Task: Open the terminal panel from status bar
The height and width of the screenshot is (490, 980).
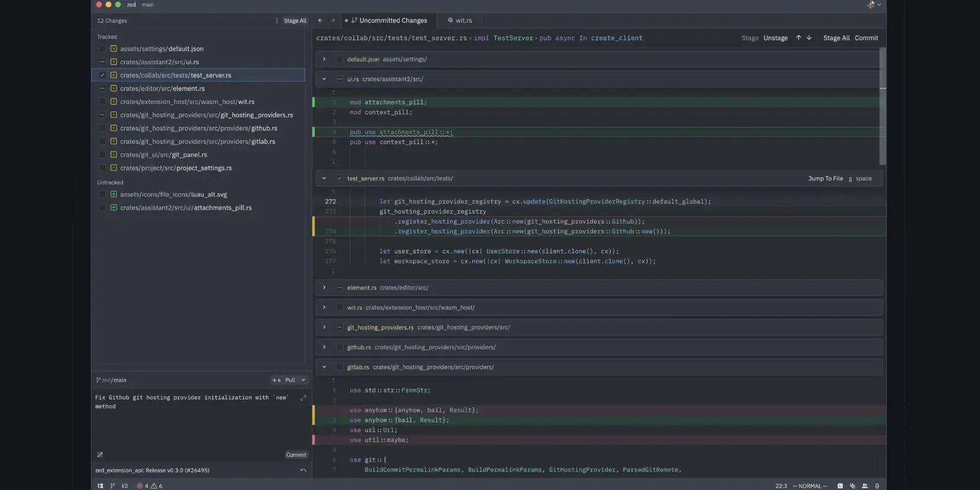Action: (840, 486)
